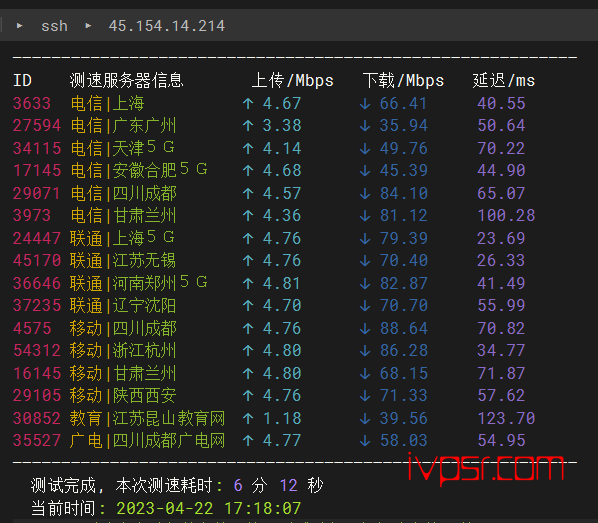Click server name 移动|浙江杭州

[x=123, y=351]
